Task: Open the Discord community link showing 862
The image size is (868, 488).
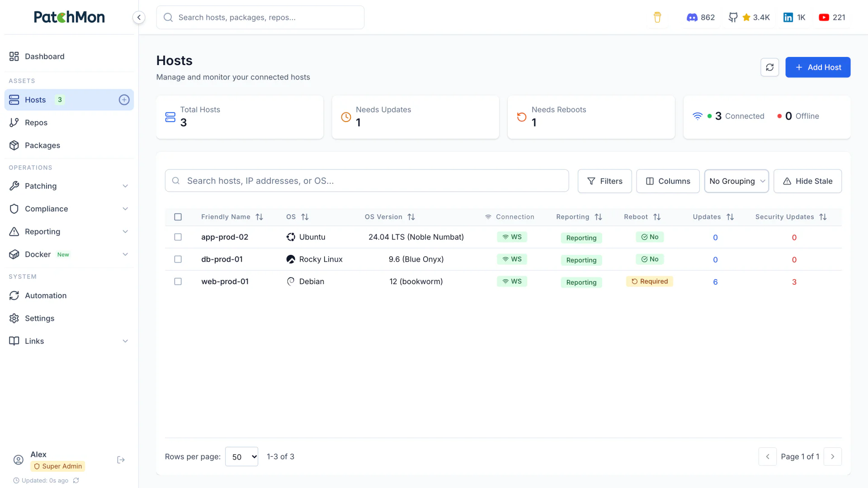Action: click(x=701, y=17)
